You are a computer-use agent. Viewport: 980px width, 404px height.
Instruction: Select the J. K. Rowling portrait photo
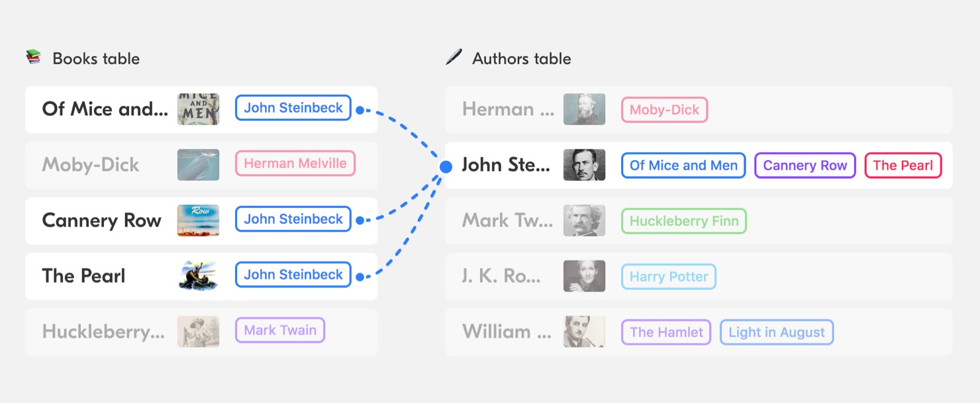click(584, 276)
